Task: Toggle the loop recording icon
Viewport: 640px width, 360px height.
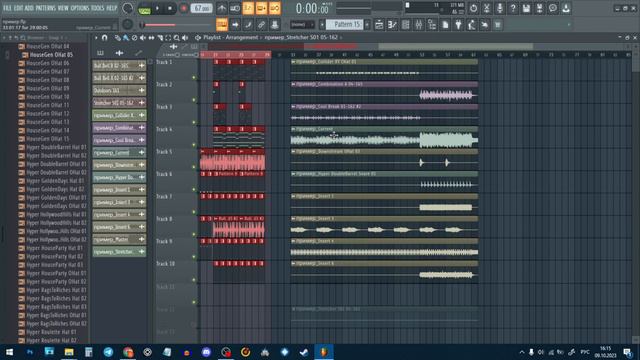Action: [275, 8]
